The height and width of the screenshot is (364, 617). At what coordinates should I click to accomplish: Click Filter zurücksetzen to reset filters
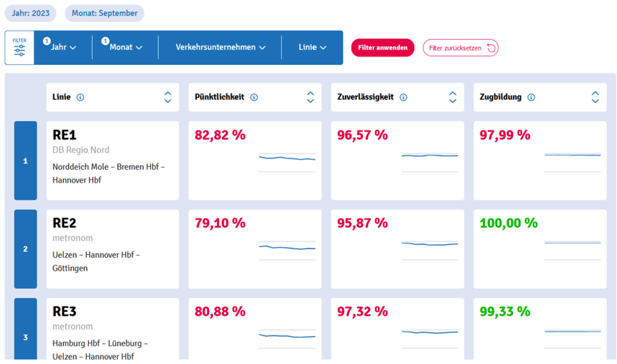(x=461, y=48)
